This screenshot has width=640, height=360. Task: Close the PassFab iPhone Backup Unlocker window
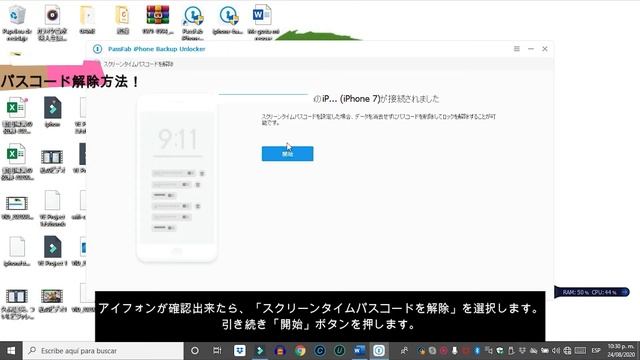click(545, 49)
